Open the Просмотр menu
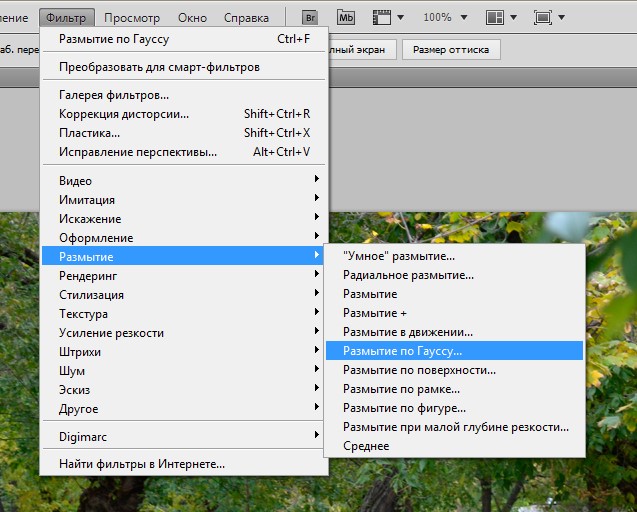Viewport: 637px width, 512px height. tap(131, 18)
